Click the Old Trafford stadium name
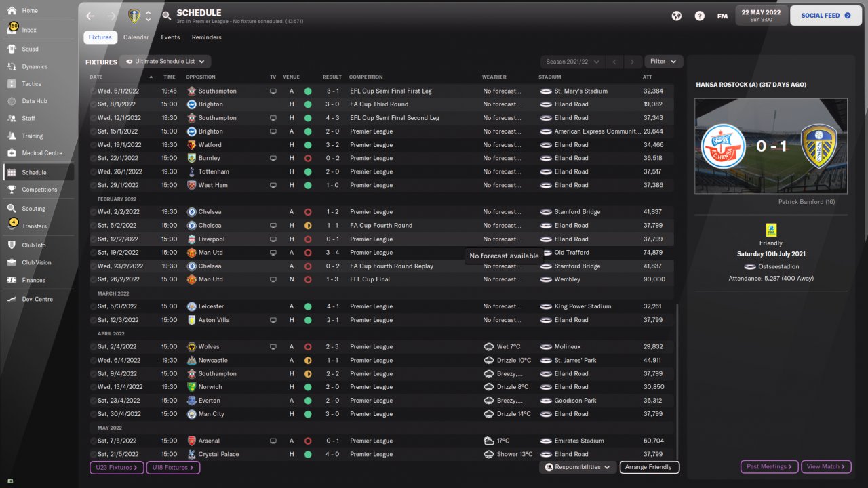This screenshot has width=868, height=488. point(573,252)
